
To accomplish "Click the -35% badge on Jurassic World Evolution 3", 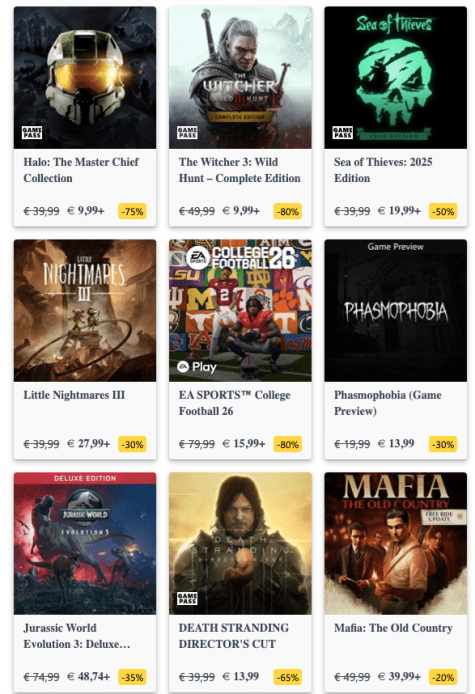I will (132, 677).
